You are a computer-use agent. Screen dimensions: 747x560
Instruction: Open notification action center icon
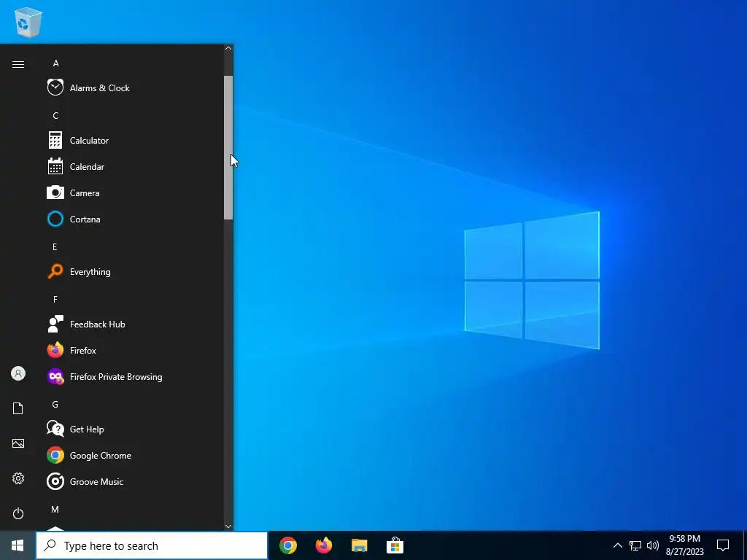pos(723,545)
